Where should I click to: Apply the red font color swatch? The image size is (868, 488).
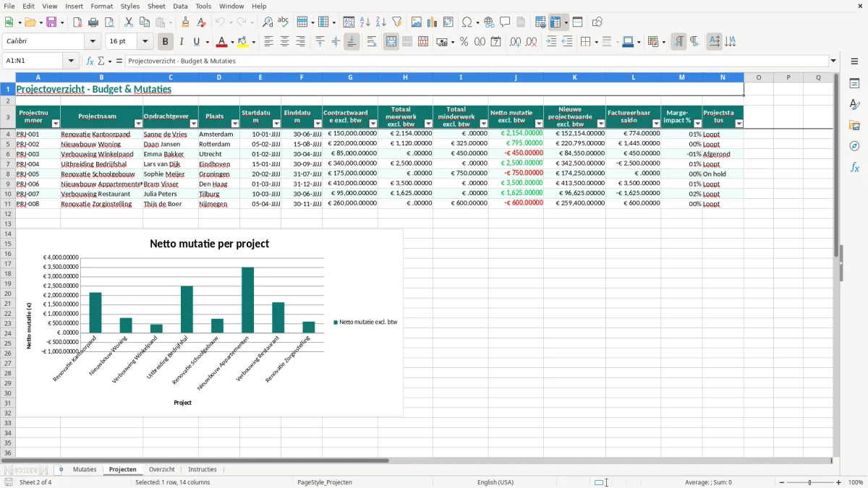(221, 42)
